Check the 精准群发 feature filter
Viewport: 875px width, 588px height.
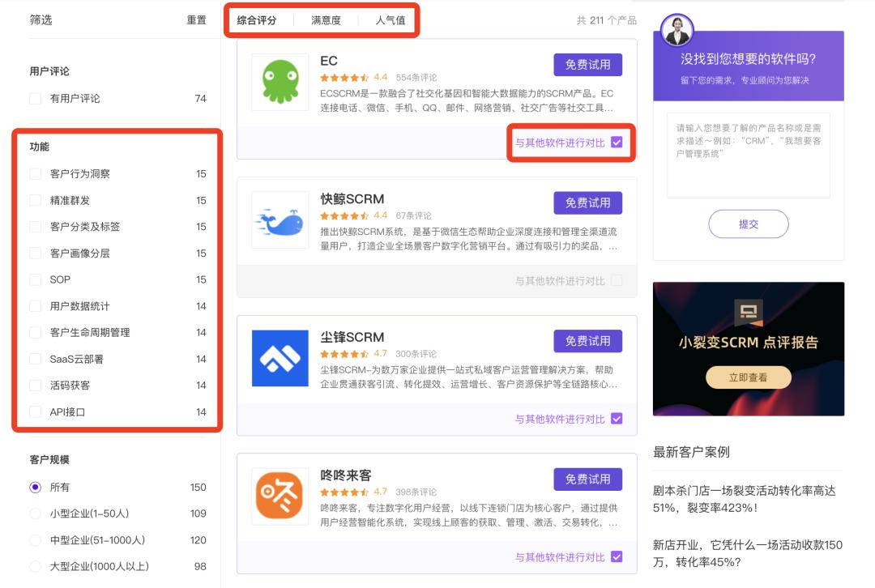tap(35, 200)
